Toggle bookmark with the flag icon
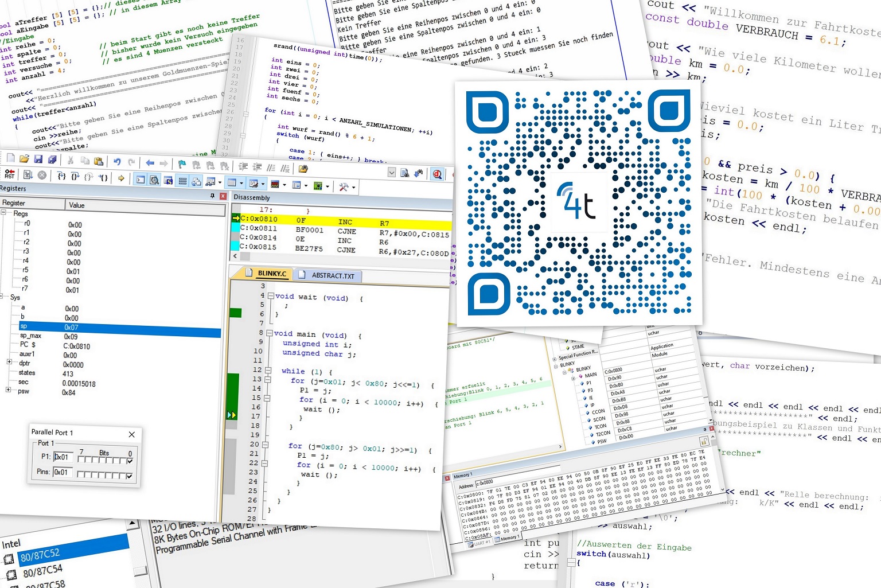This screenshot has height=588, width=881. 182,164
